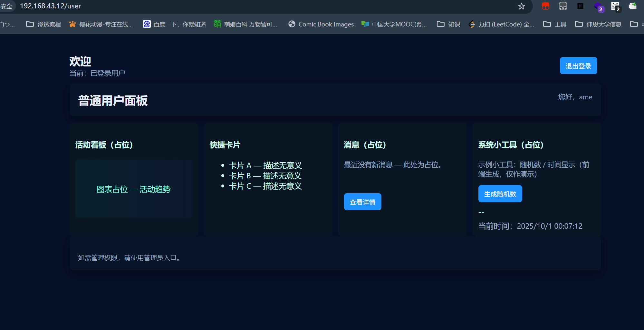Open the black H extension icon
The image size is (644, 330).
coord(580,6)
